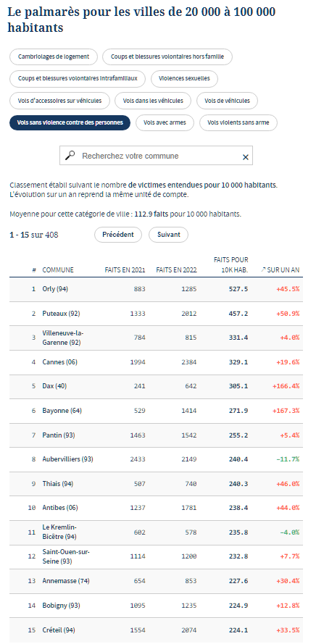The image size is (324, 644).
Task: Focus the 'Recherchez votre commune' search field
Action: click(x=157, y=156)
